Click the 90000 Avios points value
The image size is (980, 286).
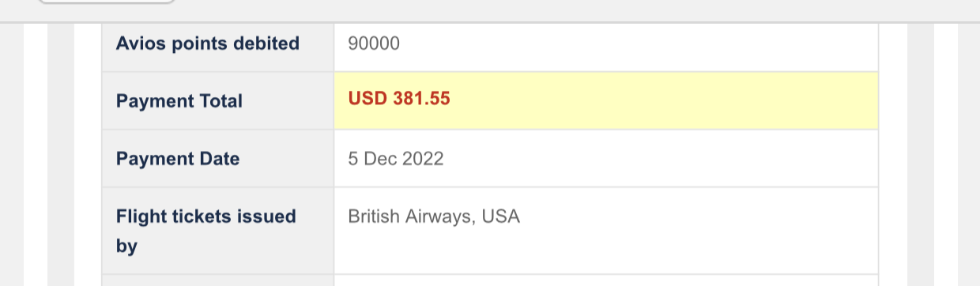[x=374, y=43]
